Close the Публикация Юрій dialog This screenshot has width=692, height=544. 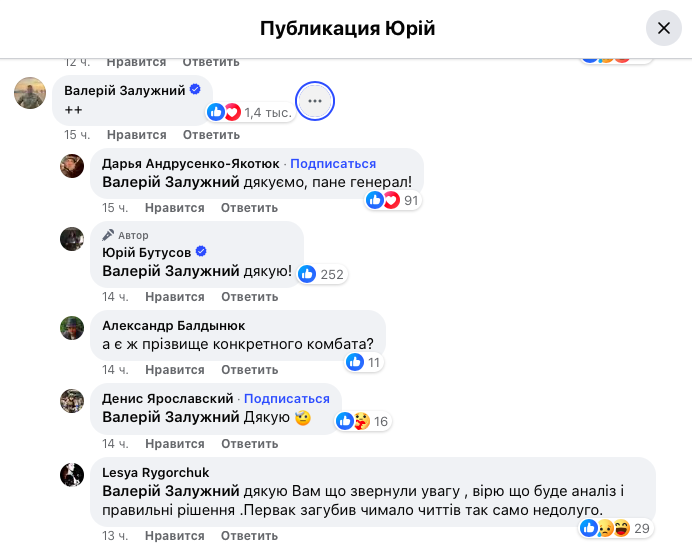click(x=664, y=28)
